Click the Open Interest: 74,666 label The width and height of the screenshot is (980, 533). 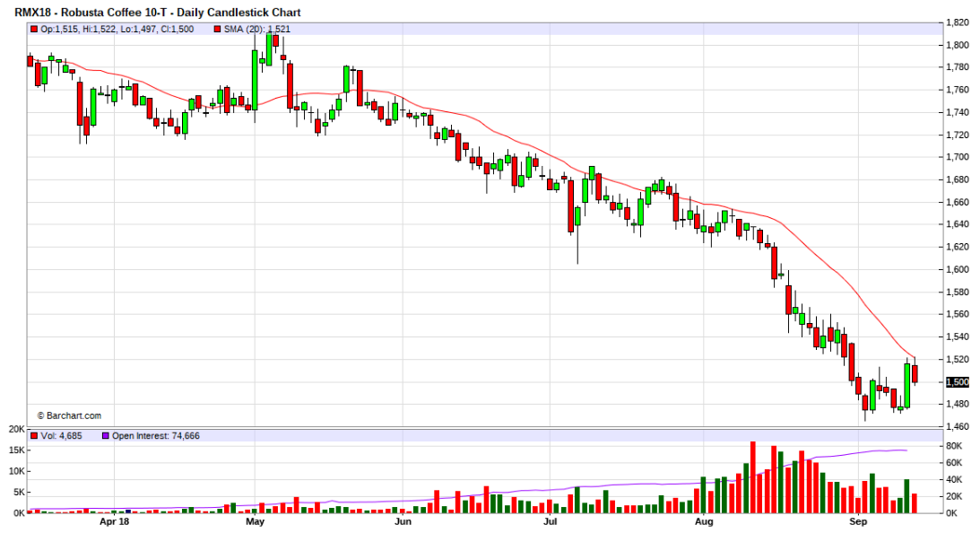pos(156,436)
